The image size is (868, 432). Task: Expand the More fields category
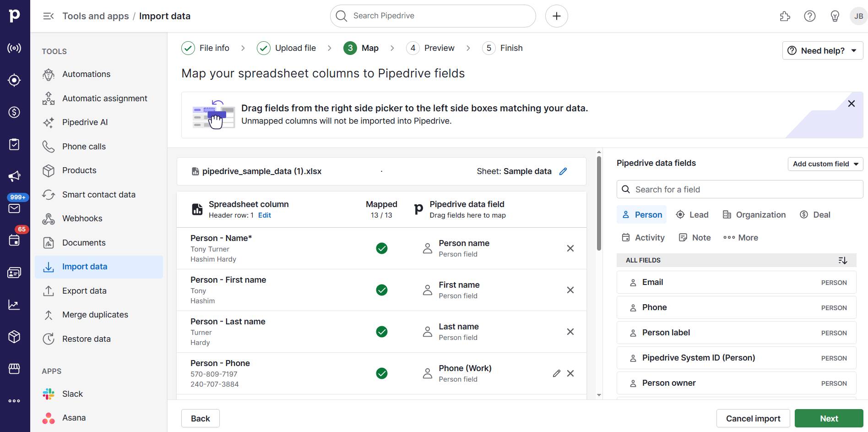[x=740, y=237]
